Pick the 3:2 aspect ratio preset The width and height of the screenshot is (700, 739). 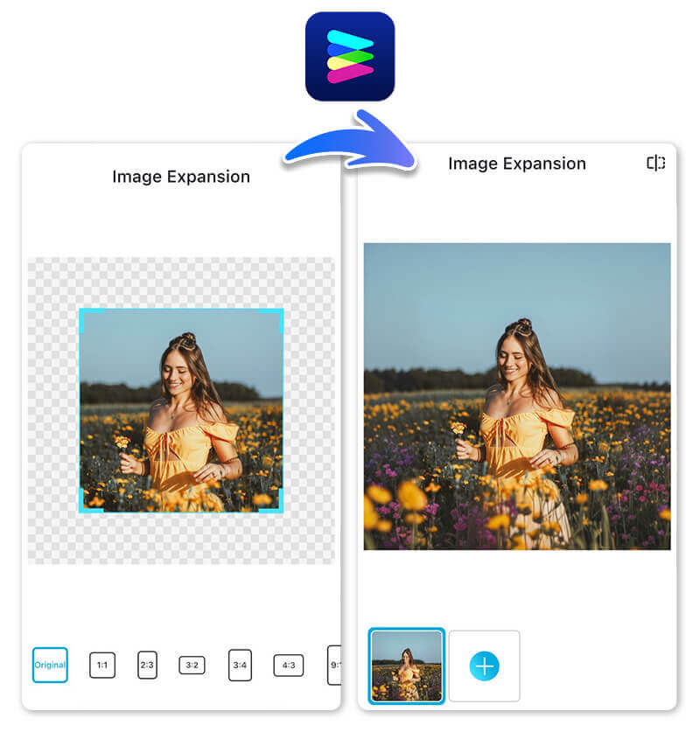point(192,666)
